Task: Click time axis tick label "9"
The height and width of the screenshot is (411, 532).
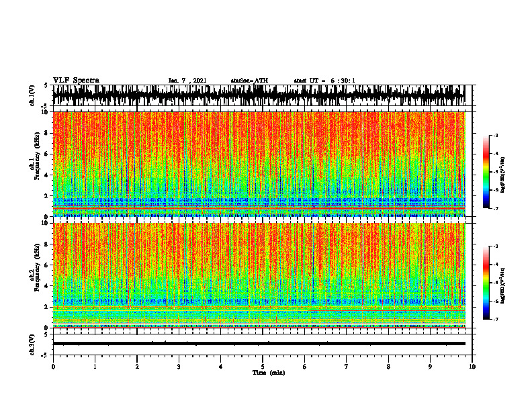Action: (x=430, y=367)
